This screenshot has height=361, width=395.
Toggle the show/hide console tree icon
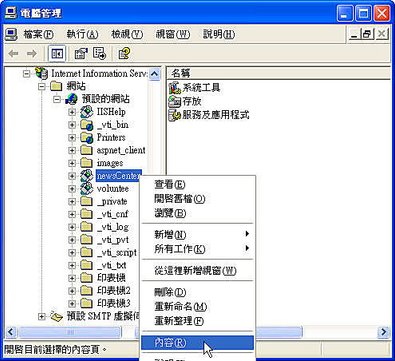pyautogui.click(x=57, y=54)
